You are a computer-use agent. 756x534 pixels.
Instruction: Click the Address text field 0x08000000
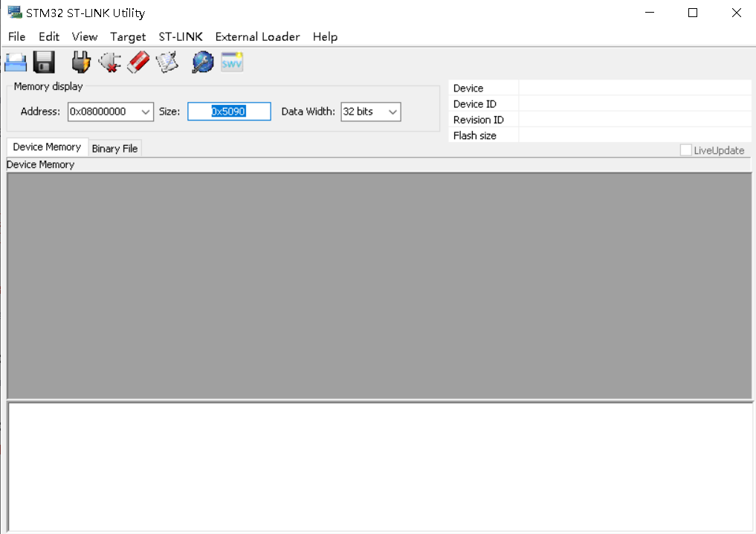103,112
